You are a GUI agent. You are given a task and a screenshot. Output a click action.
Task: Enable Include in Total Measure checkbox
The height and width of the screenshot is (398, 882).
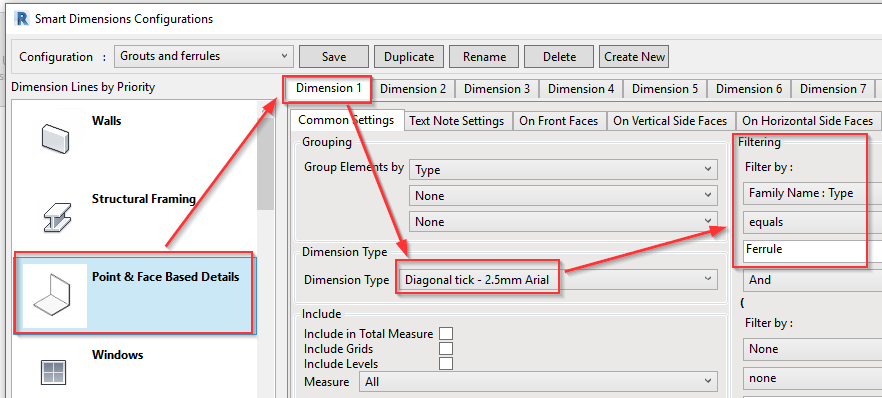click(446, 334)
